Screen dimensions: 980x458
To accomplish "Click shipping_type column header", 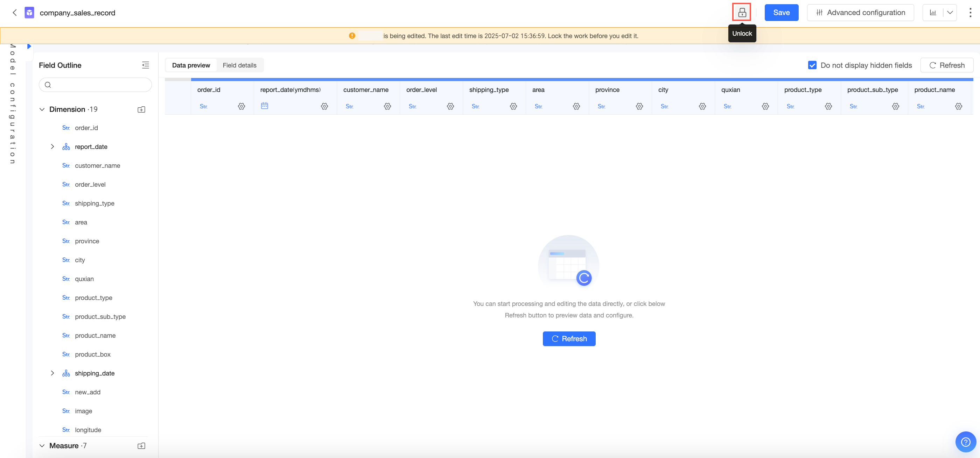I will tap(489, 90).
